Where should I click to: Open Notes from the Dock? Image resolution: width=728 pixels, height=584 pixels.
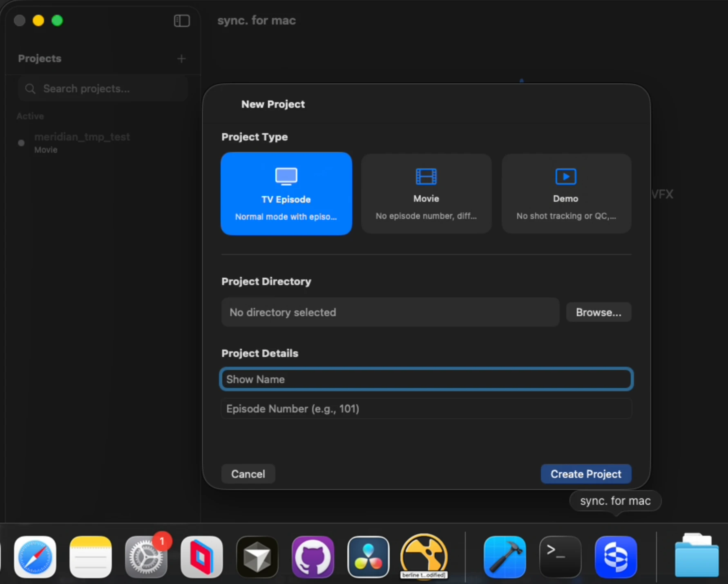click(91, 557)
